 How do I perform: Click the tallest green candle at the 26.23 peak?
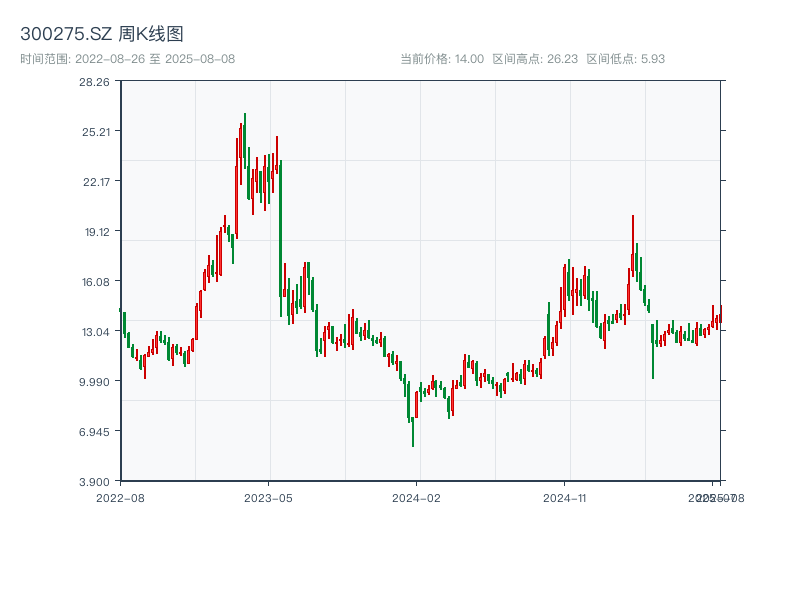click(x=245, y=141)
